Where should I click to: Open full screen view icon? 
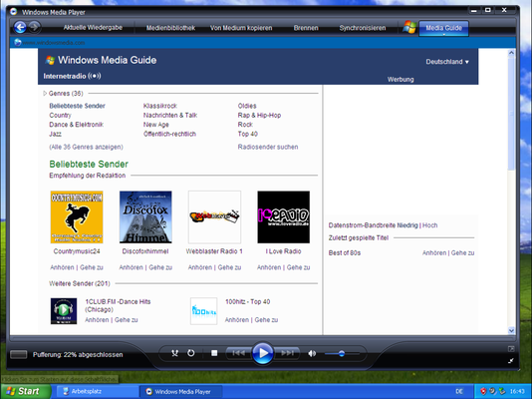tap(511, 349)
